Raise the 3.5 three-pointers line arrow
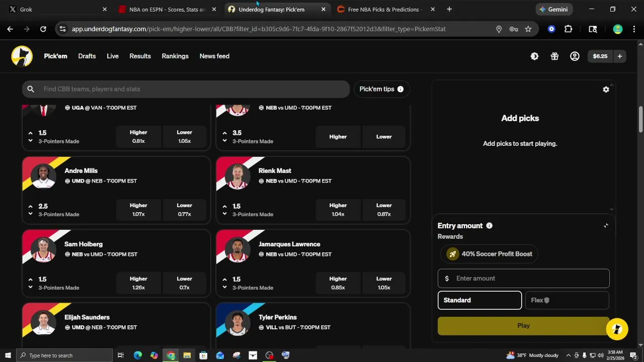 (x=224, y=133)
